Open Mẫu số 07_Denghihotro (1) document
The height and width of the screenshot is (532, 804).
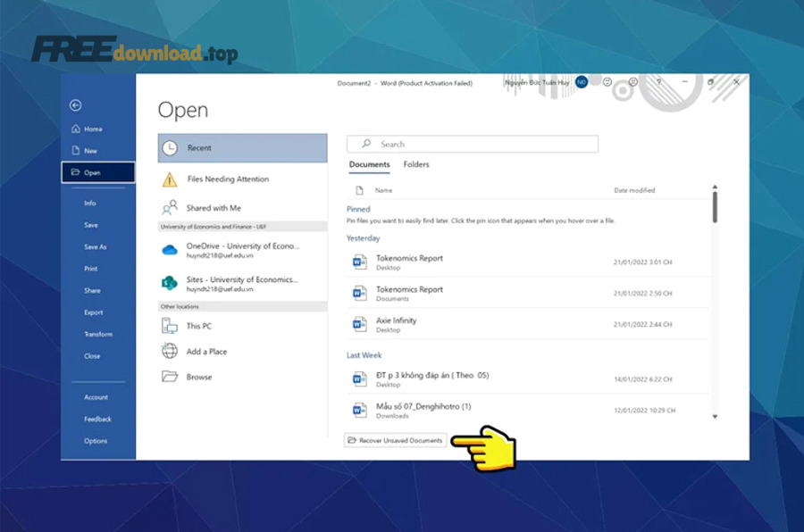pyautogui.click(x=528, y=410)
